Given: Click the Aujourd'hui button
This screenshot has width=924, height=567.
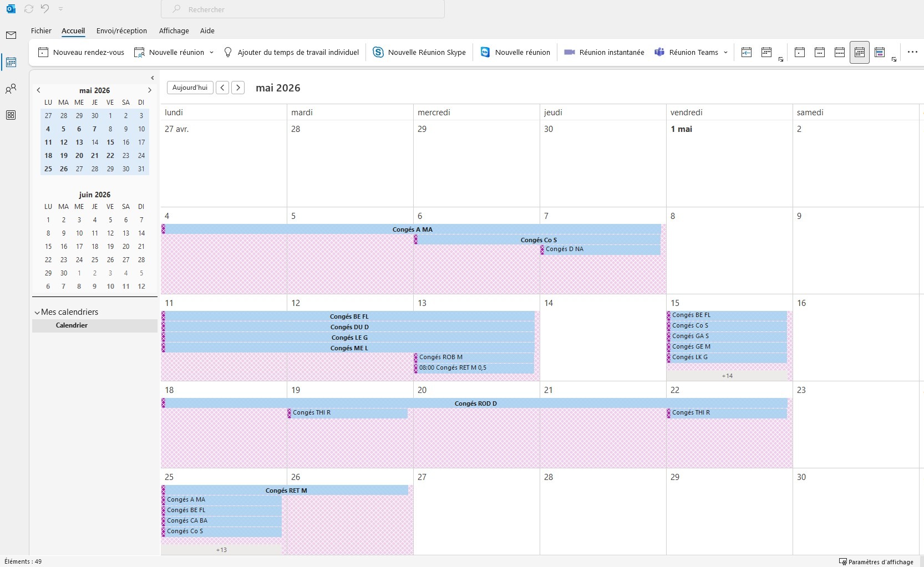Looking at the screenshot, I should [190, 88].
